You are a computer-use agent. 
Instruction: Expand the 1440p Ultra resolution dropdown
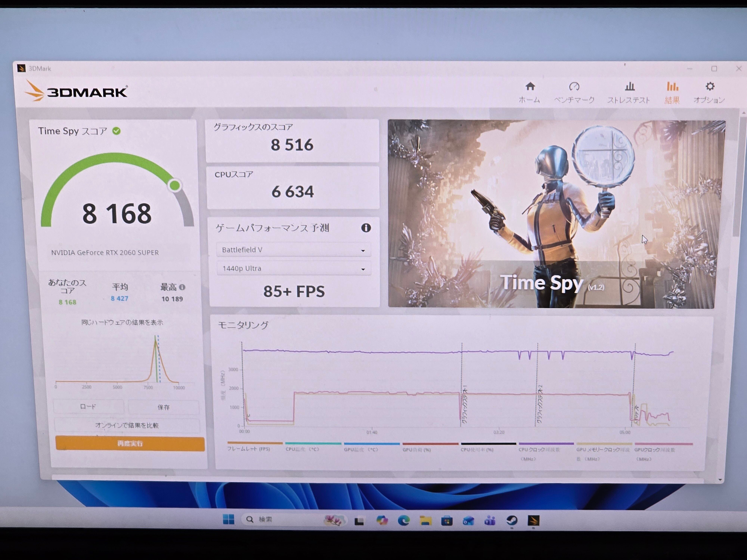point(293,269)
